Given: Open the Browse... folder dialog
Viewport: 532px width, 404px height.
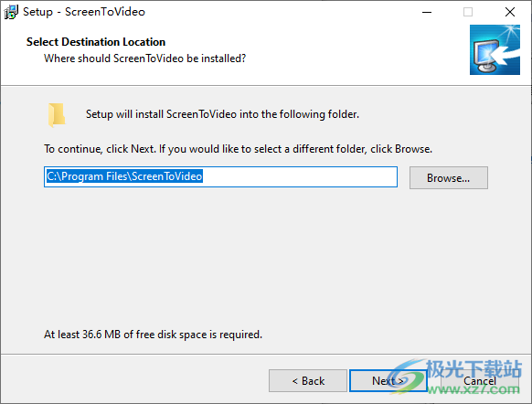Looking at the screenshot, I should pyautogui.click(x=449, y=177).
